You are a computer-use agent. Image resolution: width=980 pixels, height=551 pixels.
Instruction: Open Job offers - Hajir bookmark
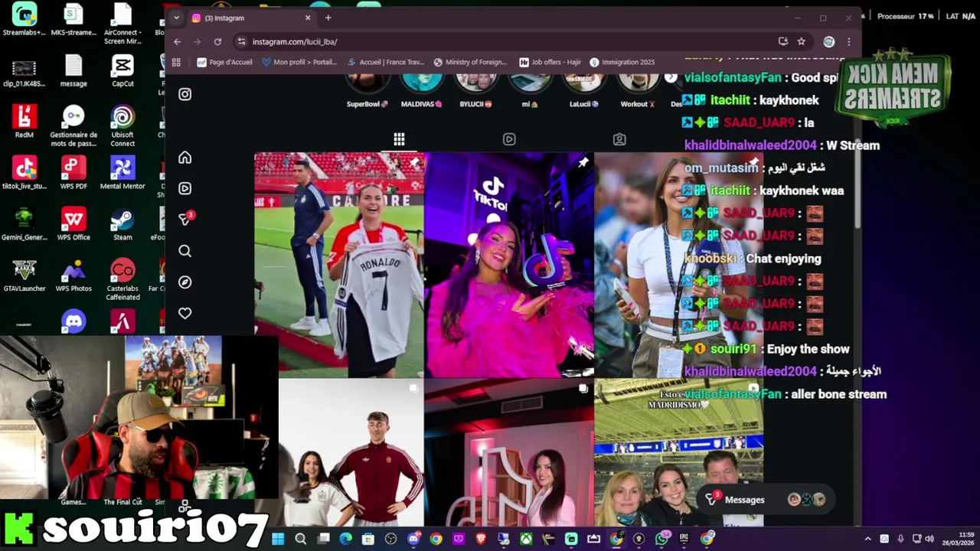click(x=550, y=62)
